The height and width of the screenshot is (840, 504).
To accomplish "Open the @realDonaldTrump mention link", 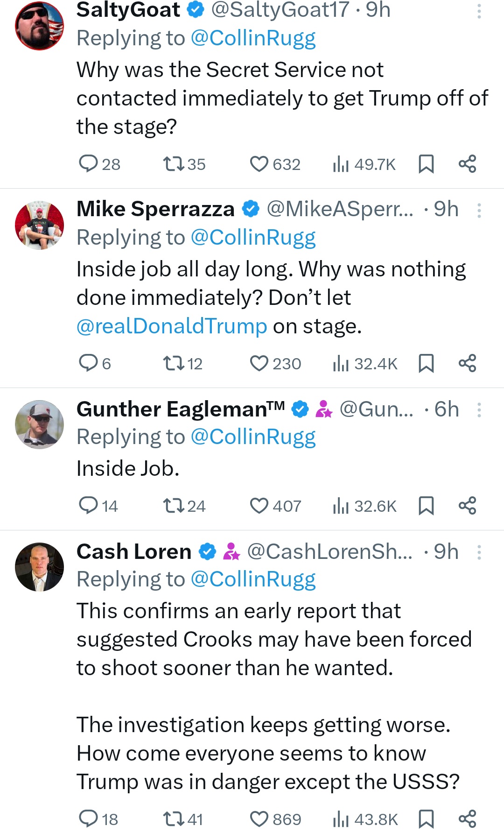I will (x=172, y=326).
